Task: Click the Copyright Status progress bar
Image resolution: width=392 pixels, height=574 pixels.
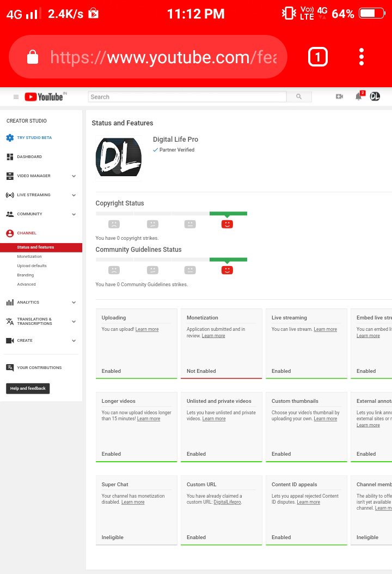Action: tap(171, 214)
